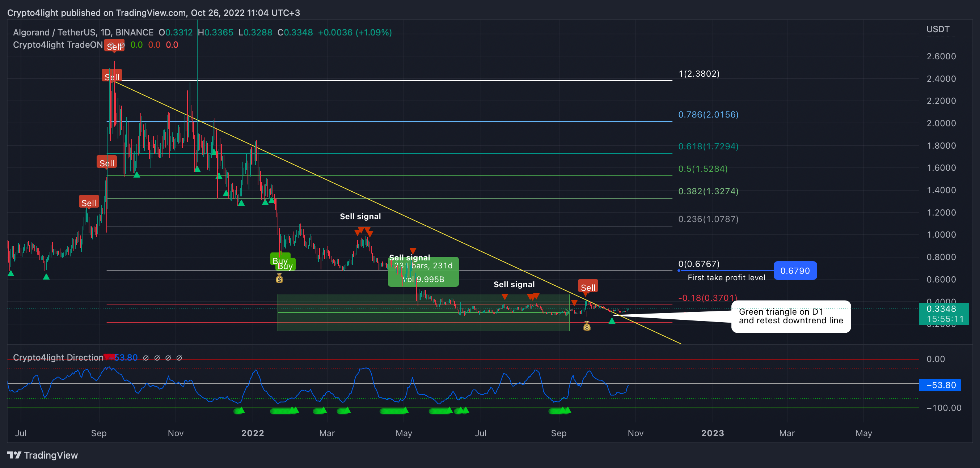Click the red triangle above the May 2022 drop
The height and width of the screenshot is (468, 980).
[x=413, y=251]
